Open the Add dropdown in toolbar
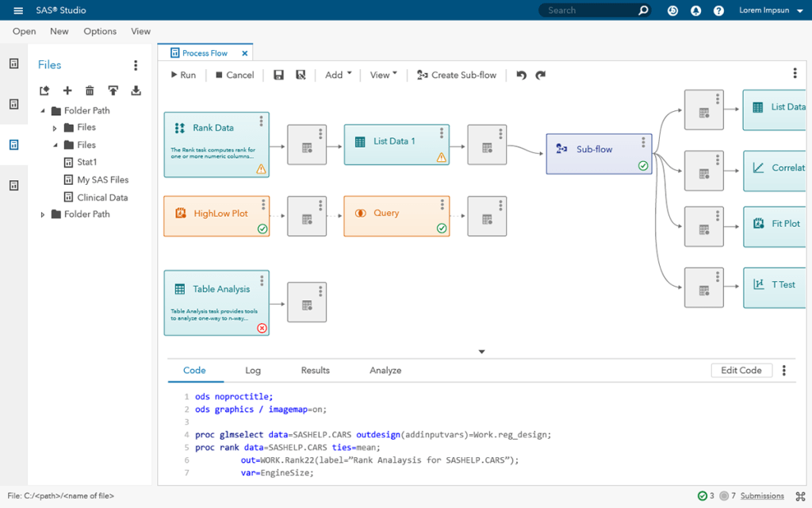812x508 pixels. pos(338,75)
